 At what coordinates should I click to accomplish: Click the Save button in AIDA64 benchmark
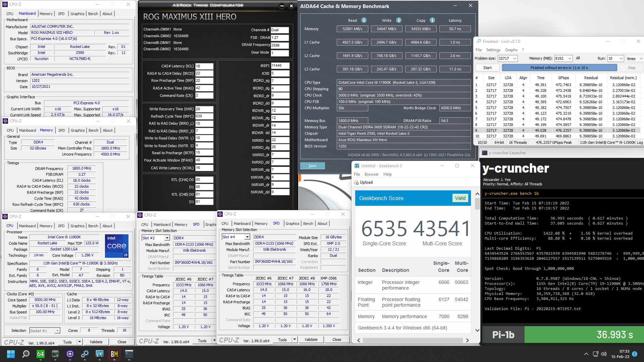(312, 166)
